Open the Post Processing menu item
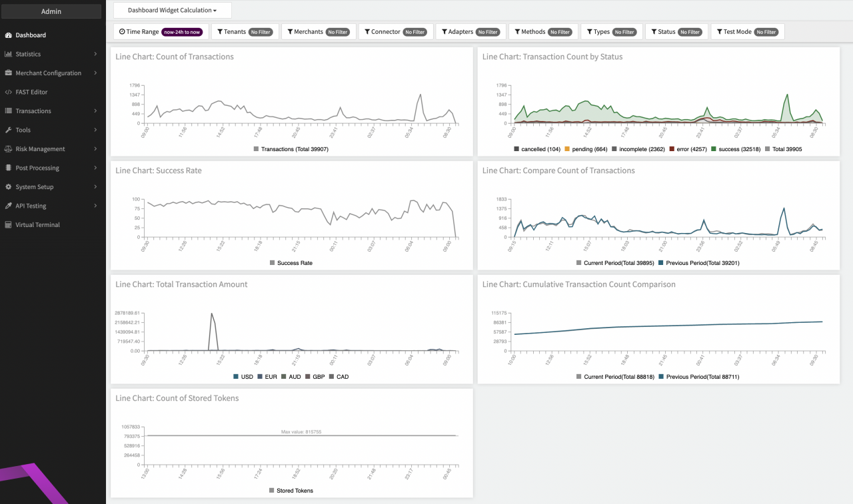 coord(37,168)
